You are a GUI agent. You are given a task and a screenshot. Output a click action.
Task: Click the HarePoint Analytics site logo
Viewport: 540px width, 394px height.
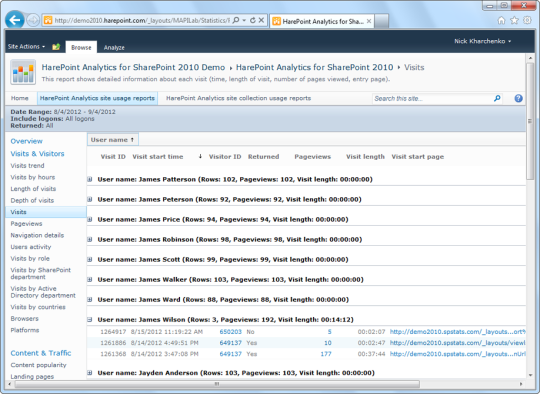pyautogui.click(x=23, y=72)
